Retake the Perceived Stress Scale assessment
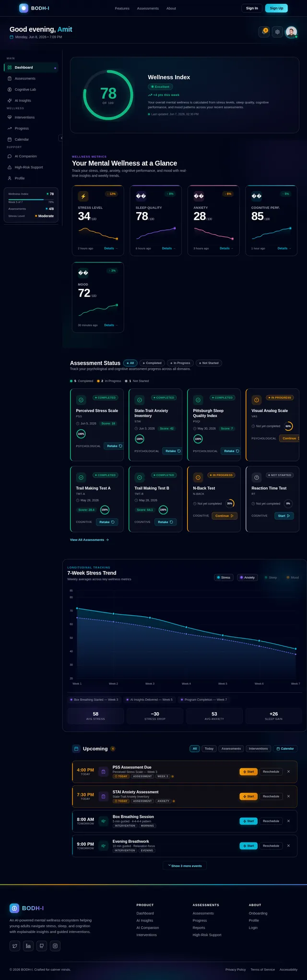The height and width of the screenshot is (980, 307). point(114,446)
